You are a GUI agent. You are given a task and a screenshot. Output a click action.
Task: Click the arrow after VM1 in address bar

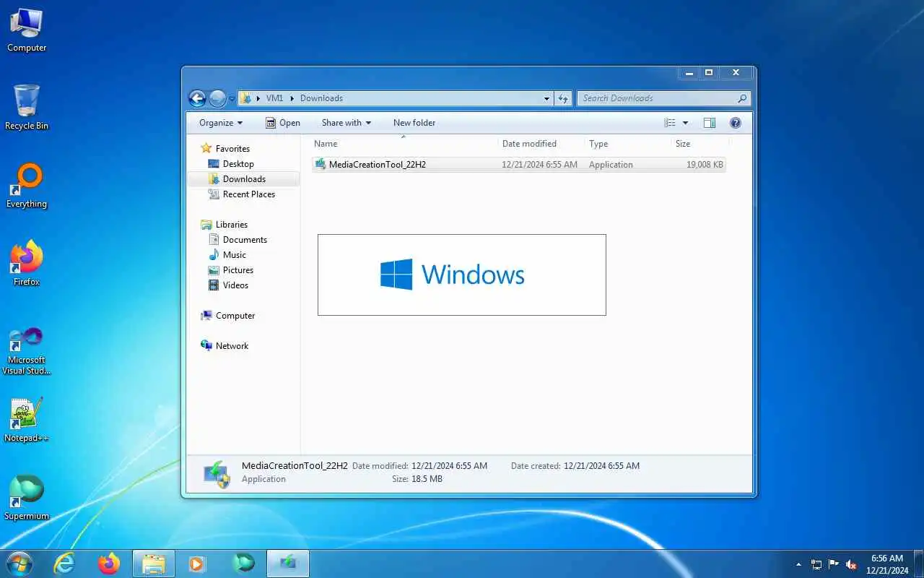coord(292,98)
